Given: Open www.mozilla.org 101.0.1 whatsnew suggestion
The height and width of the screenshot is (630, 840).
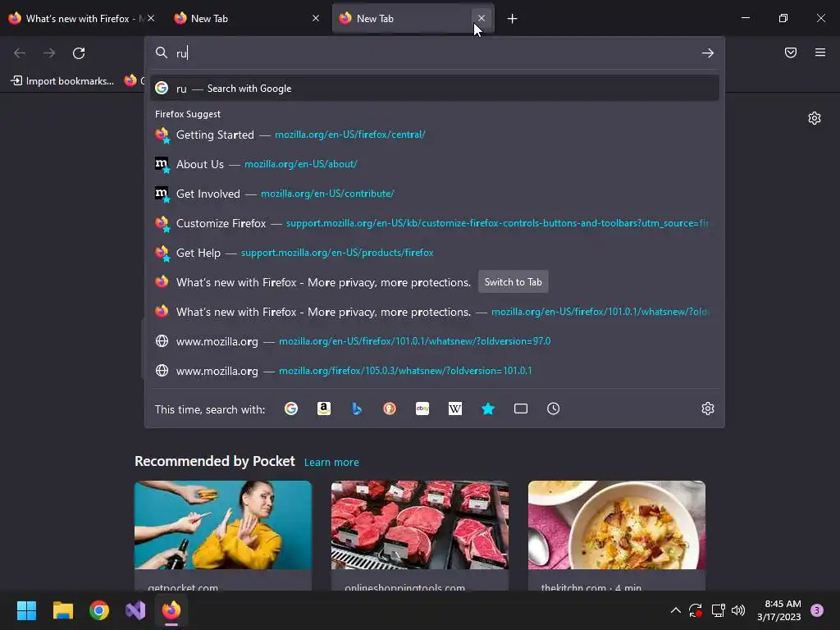Looking at the screenshot, I should (435, 340).
